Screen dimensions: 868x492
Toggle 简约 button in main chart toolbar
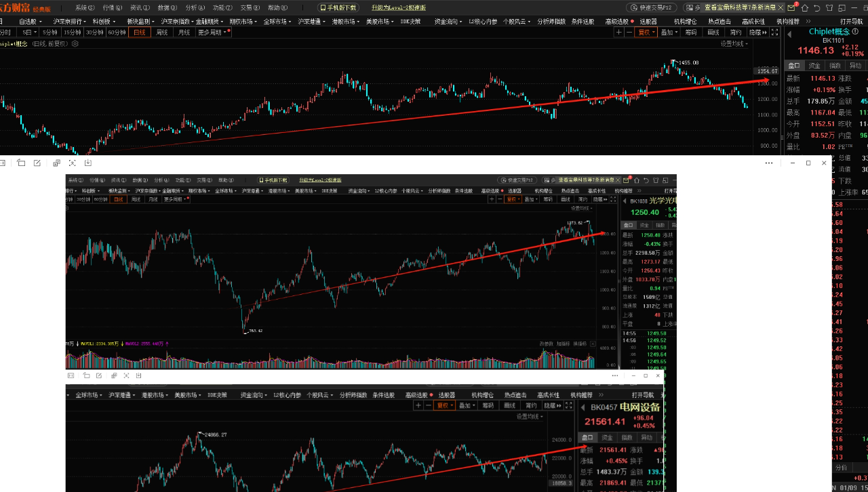pos(736,32)
